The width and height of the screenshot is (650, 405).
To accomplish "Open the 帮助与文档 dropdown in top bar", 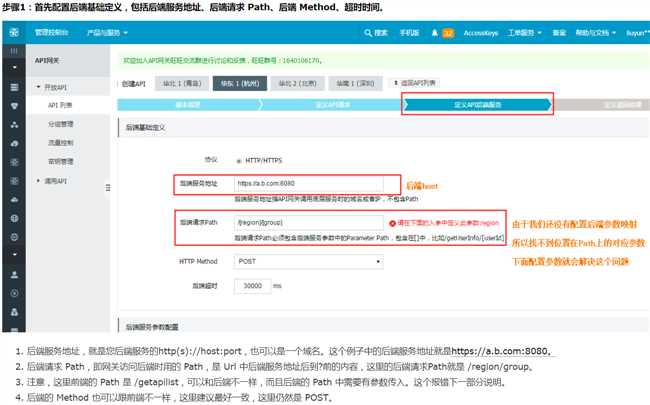I will 596,32.
